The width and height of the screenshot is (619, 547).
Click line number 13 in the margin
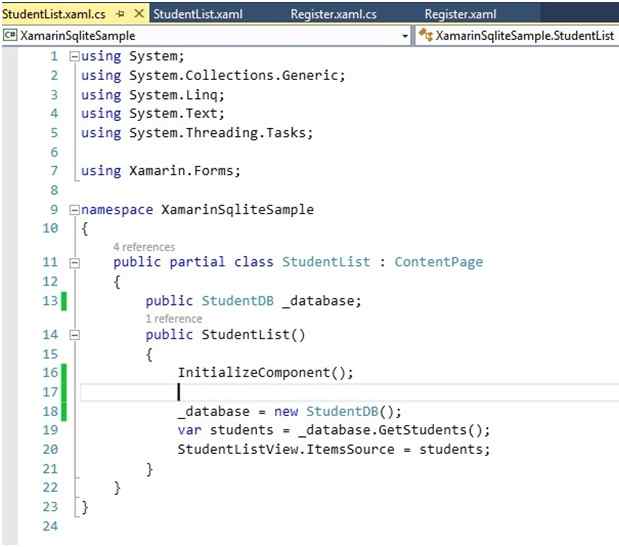(x=50, y=301)
